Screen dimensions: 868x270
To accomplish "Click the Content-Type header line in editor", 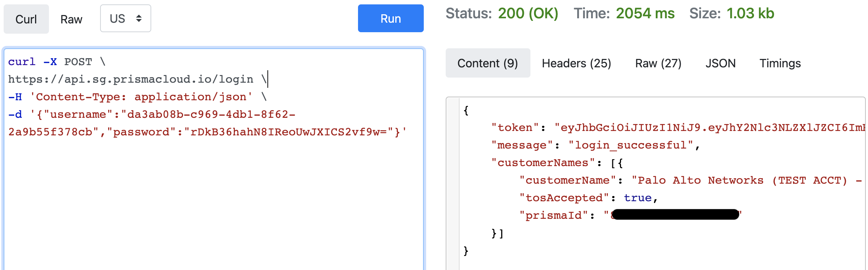I will 141,97.
